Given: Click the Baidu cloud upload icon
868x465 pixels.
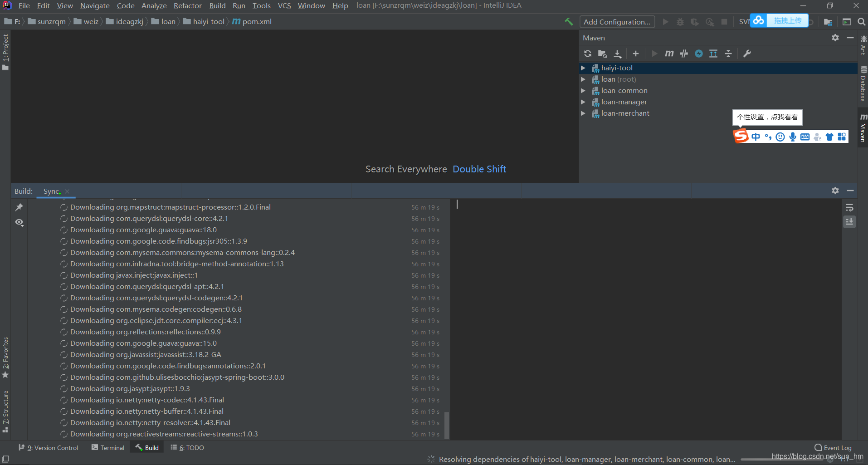Looking at the screenshot, I should click(759, 20).
